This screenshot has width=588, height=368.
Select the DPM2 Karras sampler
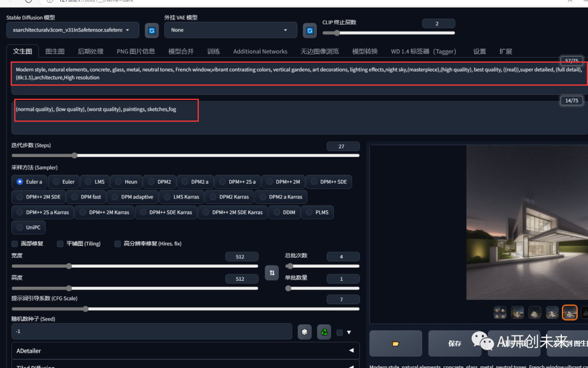click(x=229, y=197)
